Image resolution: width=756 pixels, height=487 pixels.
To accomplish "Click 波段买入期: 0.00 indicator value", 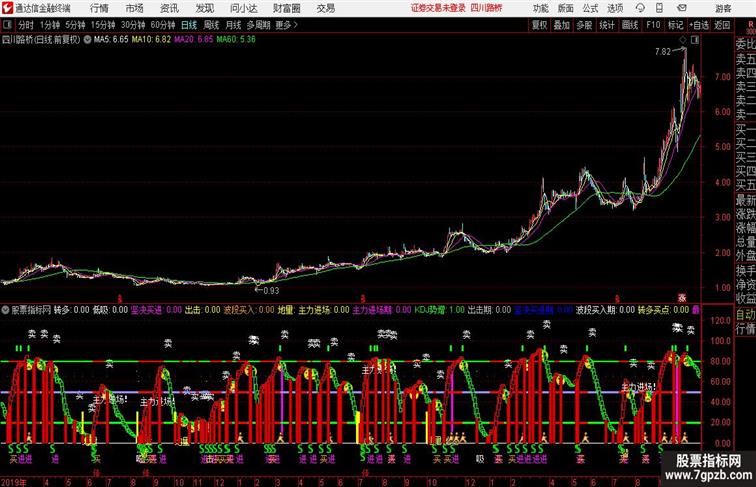I will (605, 310).
